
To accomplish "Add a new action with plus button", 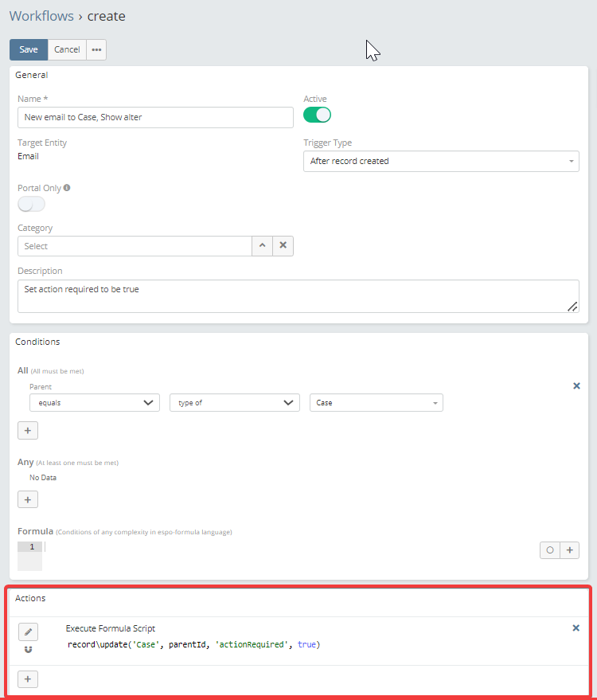I will point(28,679).
